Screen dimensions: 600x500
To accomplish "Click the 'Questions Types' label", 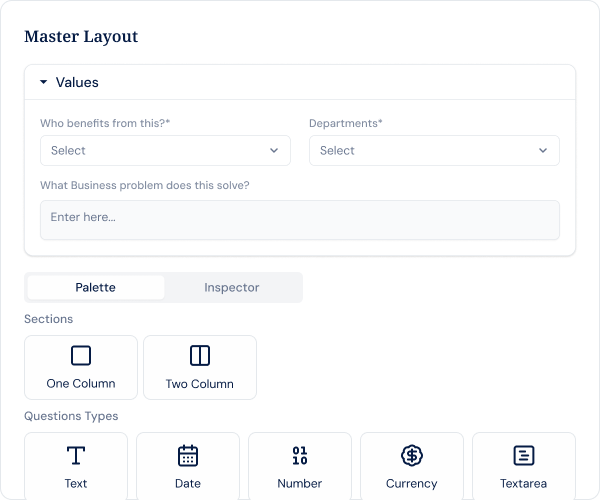I will click(71, 416).
